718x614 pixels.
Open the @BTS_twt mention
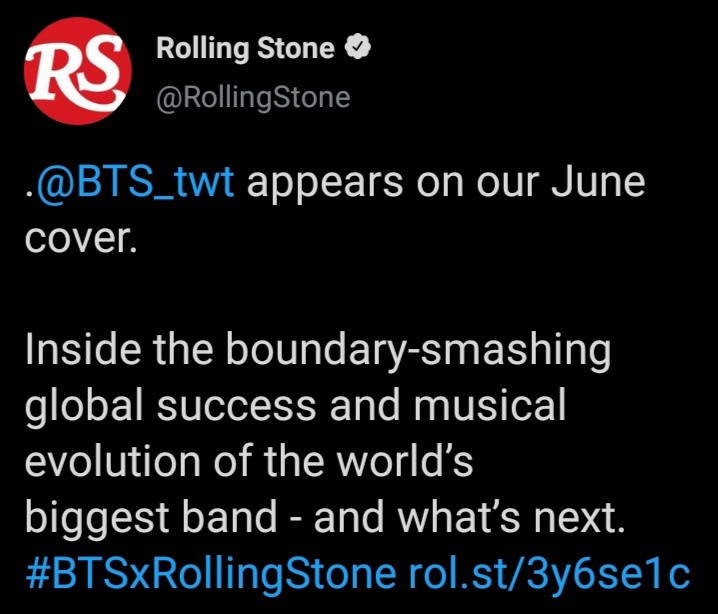point(136,182)
